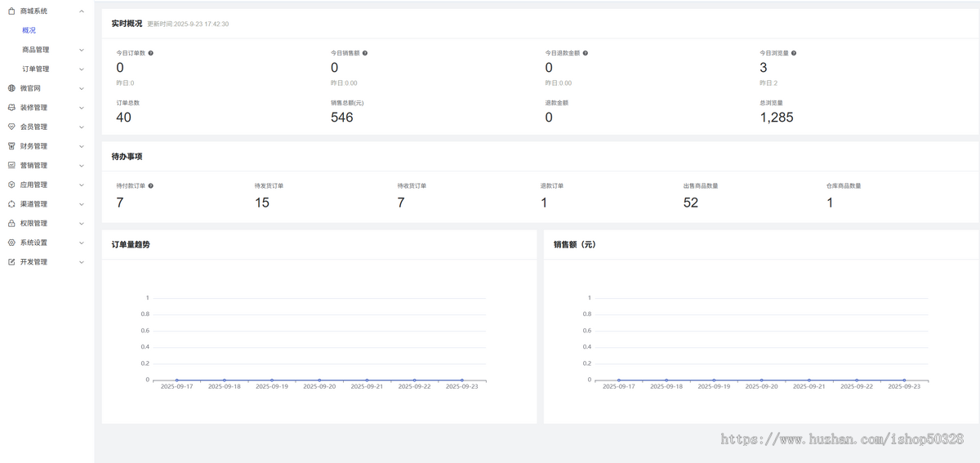The image size is (980, 463).
Task: Click the help icon next to 今日浏览量
Action: [x=794, y=53]
